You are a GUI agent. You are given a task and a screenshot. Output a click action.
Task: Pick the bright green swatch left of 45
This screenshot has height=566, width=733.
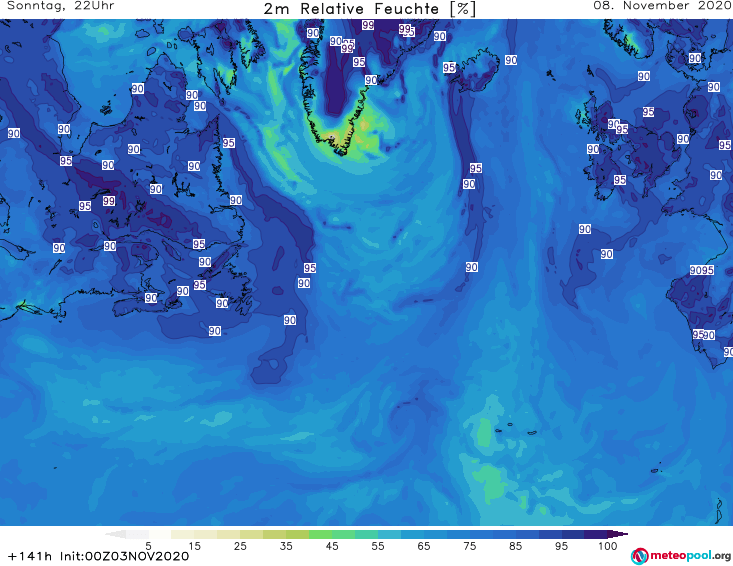(x=320, y=534)
